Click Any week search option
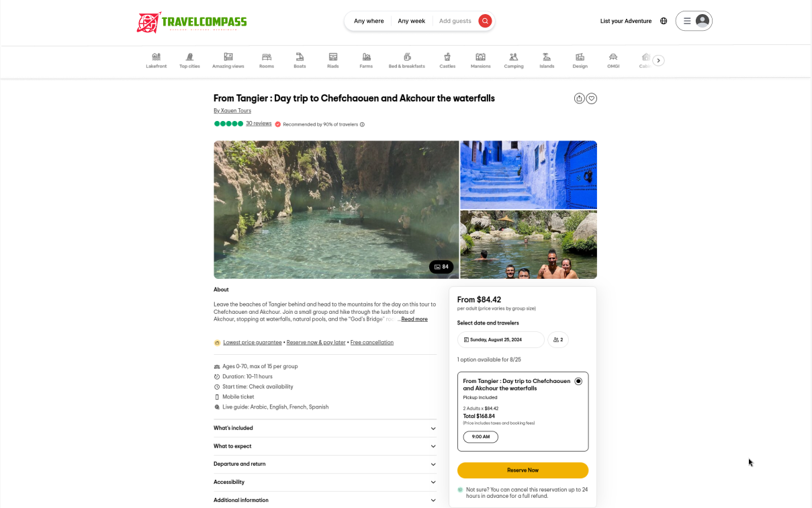Image resolution: width=812 pixels, height=508 pixels. (411, 21)
